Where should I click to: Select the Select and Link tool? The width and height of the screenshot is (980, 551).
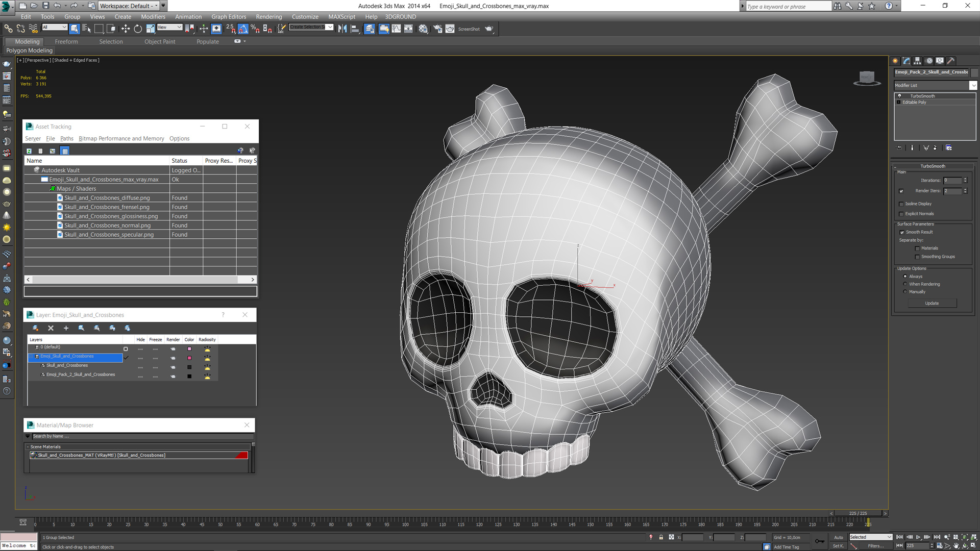click(8, 29)
